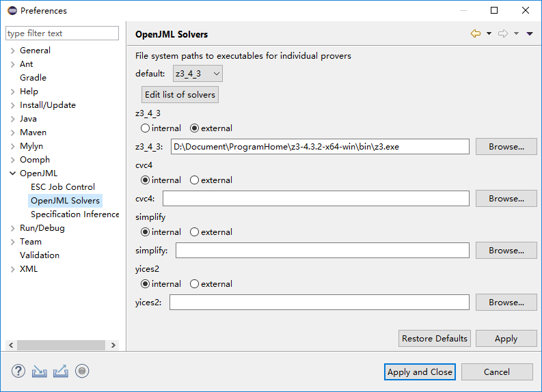This screenshot has width=542, height=392.
Task: Select external for yices2
Action: [x=194, y=284]
